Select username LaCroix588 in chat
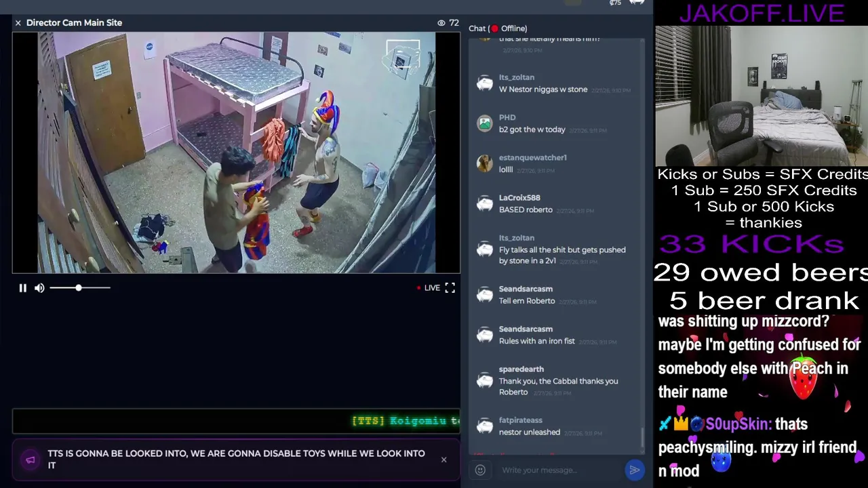The image size is (868, 488). [519, 197]
